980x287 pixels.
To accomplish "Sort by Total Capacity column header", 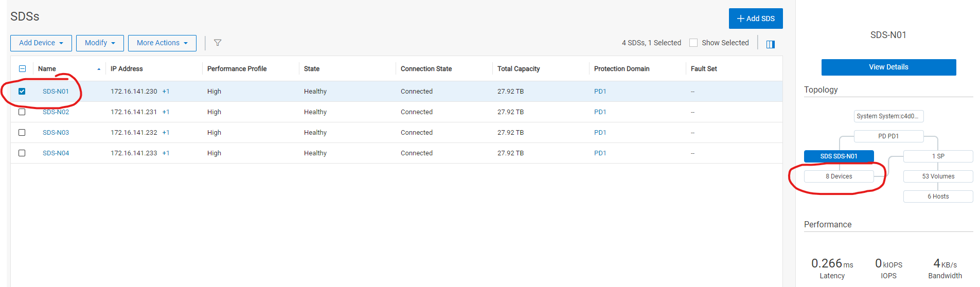I will click(519, 69).
